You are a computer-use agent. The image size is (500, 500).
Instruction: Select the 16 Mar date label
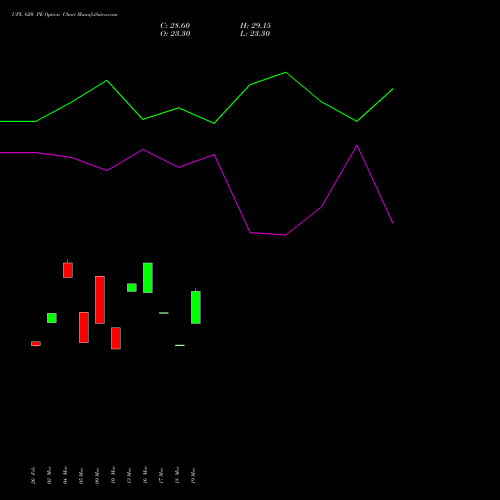[x=145, y=475]
